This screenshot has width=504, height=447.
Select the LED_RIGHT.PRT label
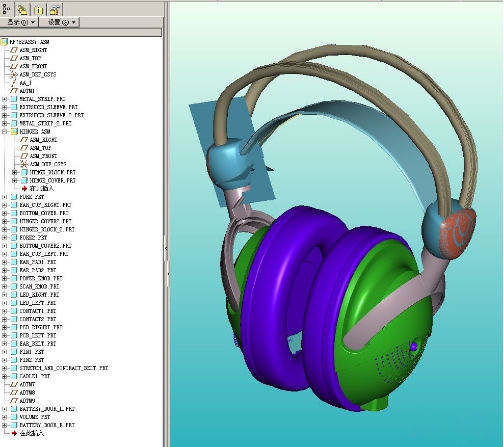tap(39, 295)
